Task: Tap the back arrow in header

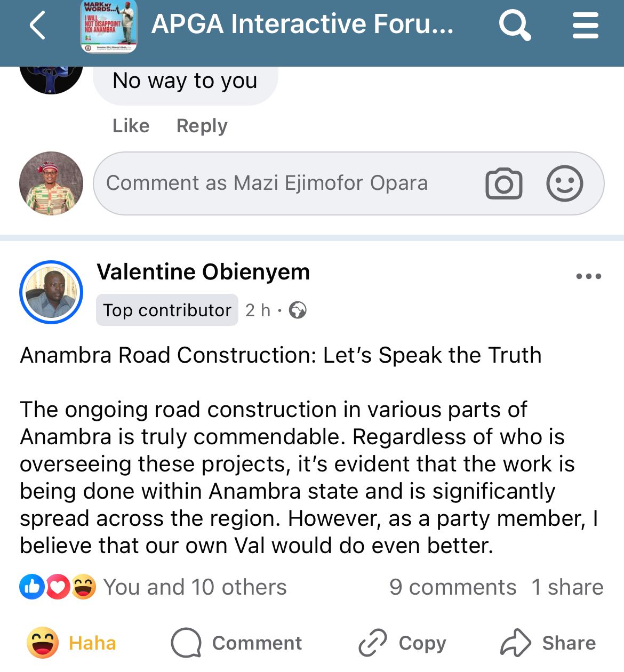Action: [37, 26]
